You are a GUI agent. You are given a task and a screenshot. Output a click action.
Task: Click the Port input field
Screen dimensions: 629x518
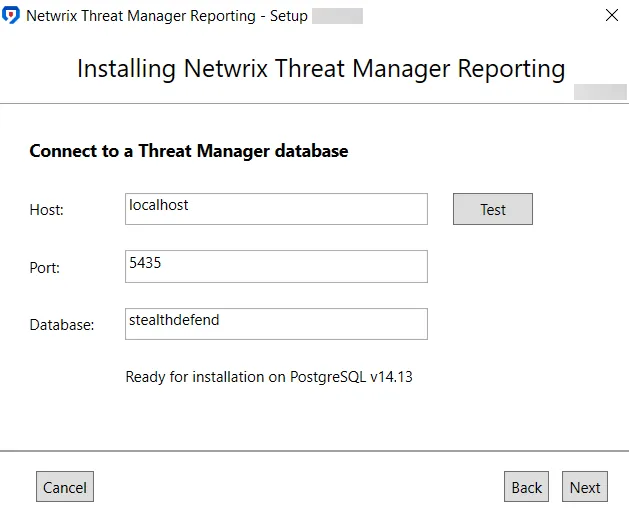click(276, 266)
